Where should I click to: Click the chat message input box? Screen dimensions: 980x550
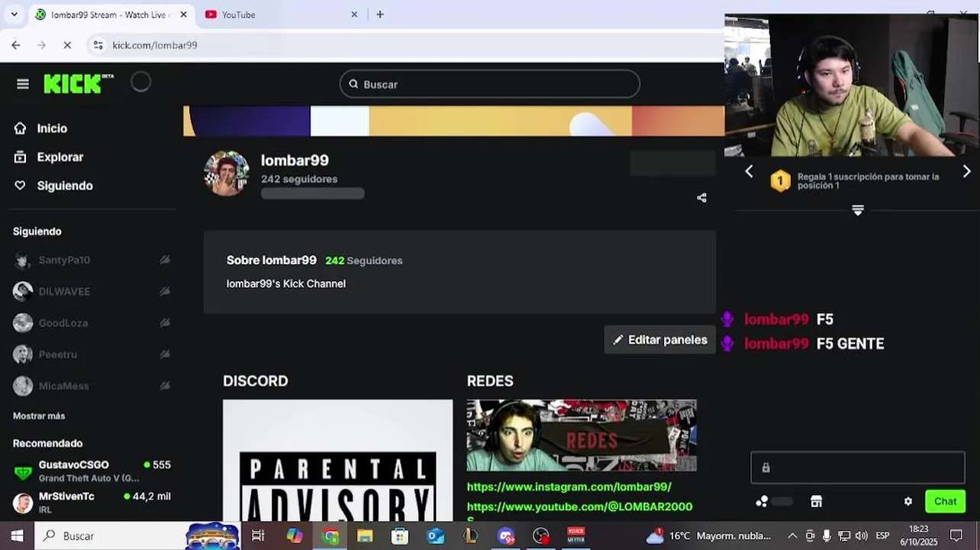(x=858, y=467)
